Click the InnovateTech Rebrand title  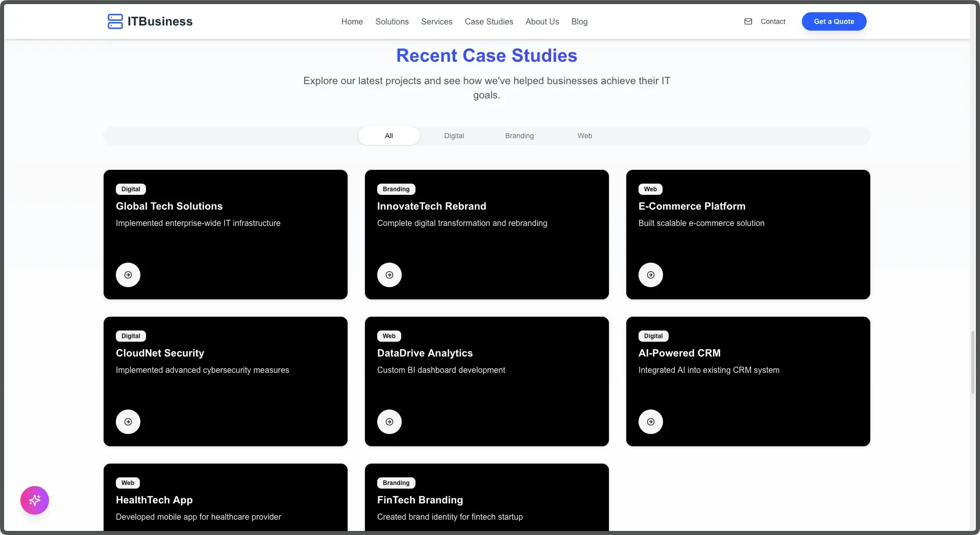pyautogui.click(x=432, y=206)
